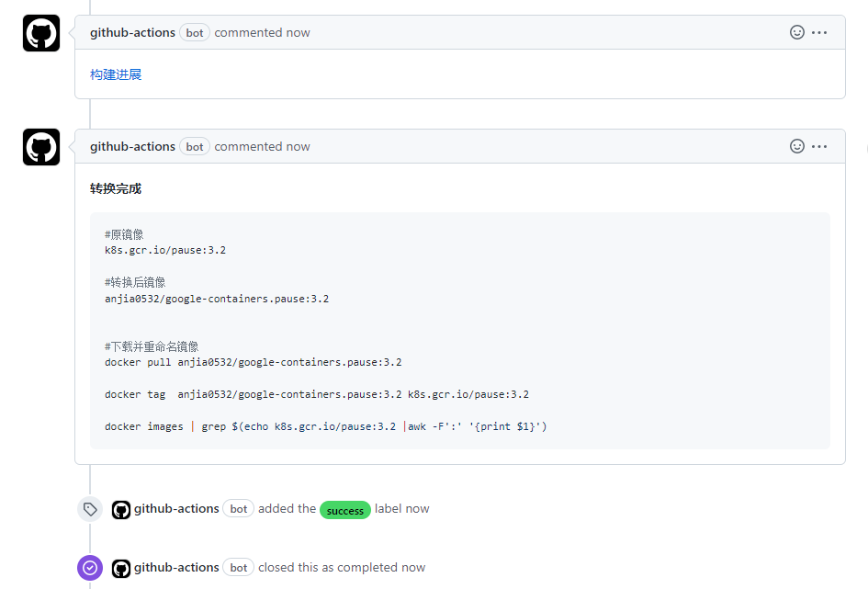Click small avatar in closed event
The height and width of the screenshot is (589, 868).
pos(121,568)
